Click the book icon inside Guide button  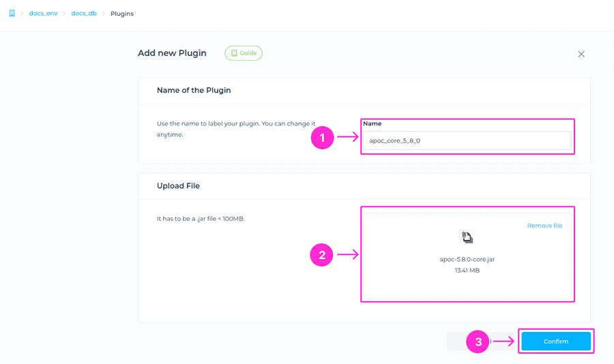click(x=234, y=53)
